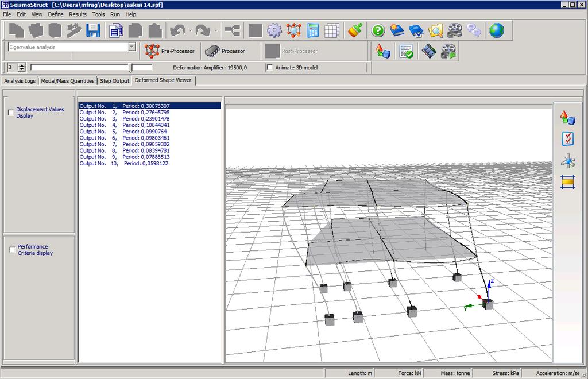This screenshot has width=588, height=379.
Task: Click the film reel camera icon
Action: click(455, 30)
